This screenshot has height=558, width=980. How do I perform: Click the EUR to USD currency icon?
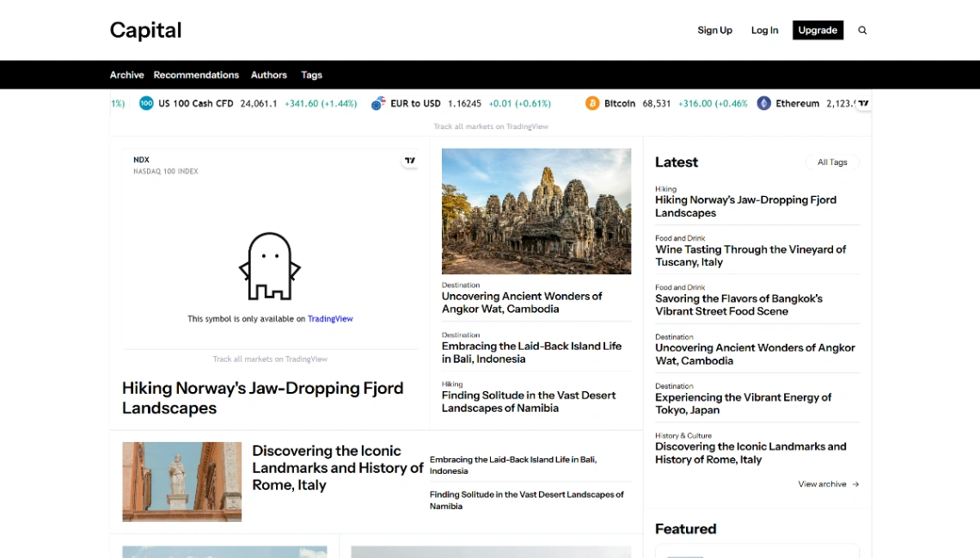[x=378, y=103]
